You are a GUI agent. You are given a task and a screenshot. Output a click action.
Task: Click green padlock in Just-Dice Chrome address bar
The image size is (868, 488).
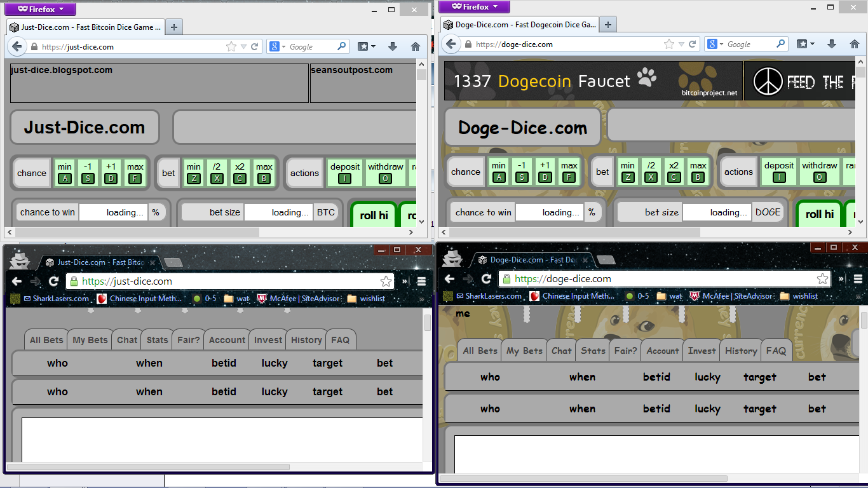[74, 281]
